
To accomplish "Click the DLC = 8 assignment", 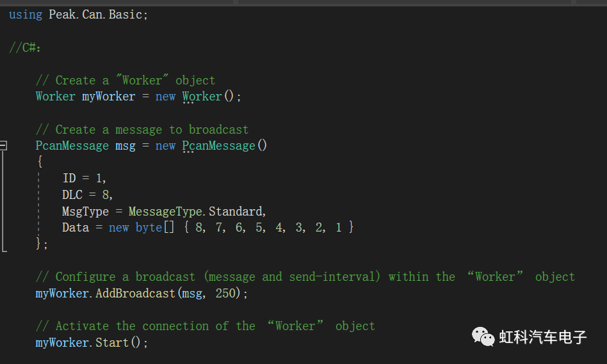I will (x=88, y=195).
